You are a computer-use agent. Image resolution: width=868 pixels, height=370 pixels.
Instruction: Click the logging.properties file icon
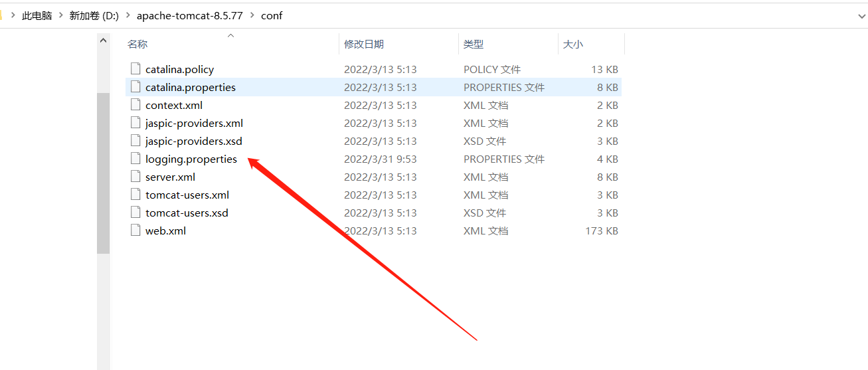coord(135,159)
